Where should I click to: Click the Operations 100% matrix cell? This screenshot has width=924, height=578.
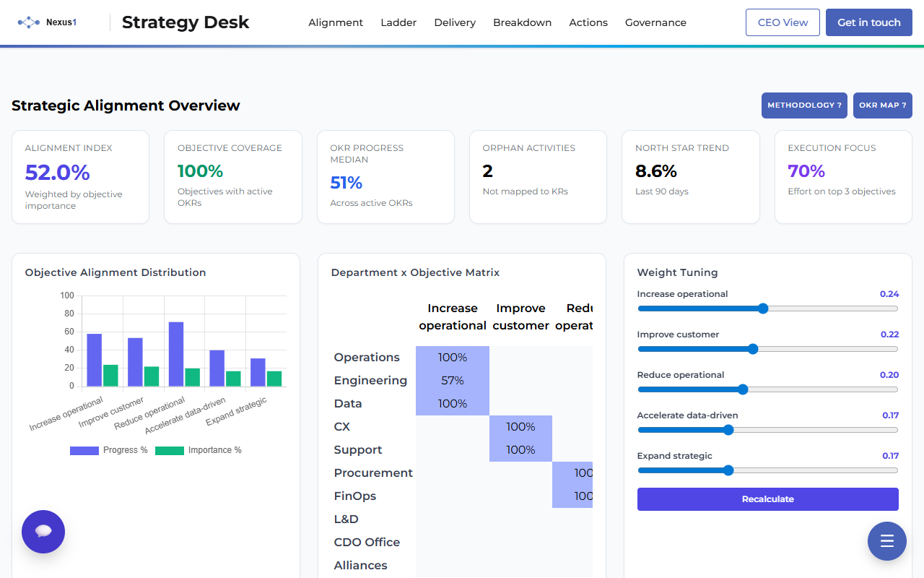pos(453,357)
